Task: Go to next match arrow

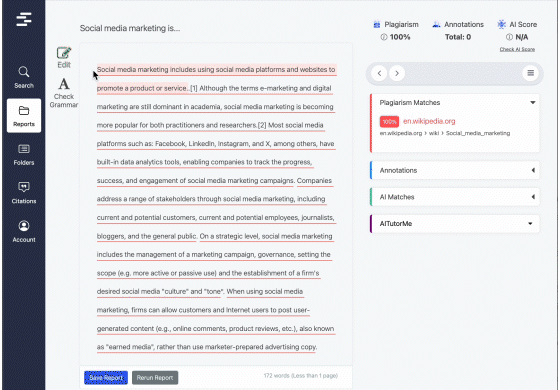Action: 397,73
